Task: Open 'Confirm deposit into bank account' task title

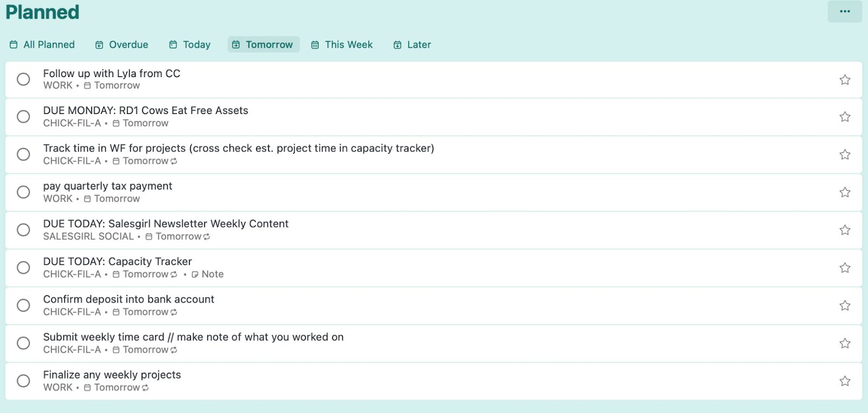Action: [129, 299]
